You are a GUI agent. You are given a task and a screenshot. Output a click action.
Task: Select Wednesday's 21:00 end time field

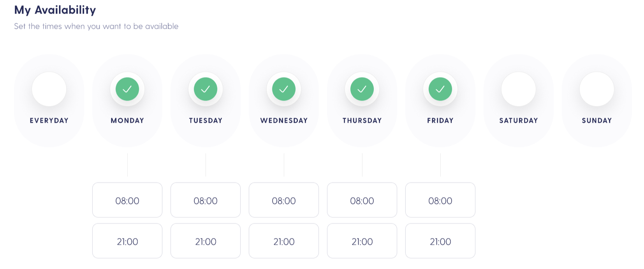click(284, 241)
